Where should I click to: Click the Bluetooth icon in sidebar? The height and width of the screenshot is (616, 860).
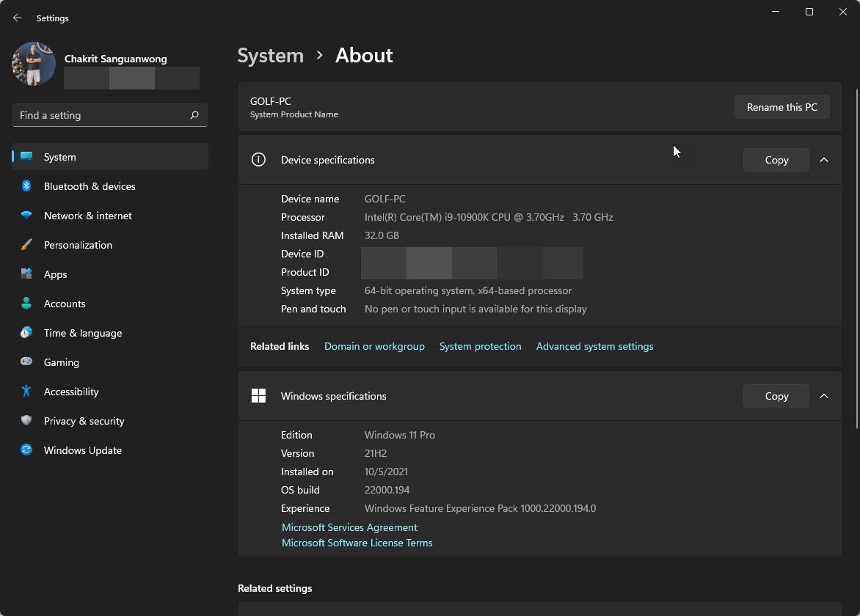pos(26,186)
